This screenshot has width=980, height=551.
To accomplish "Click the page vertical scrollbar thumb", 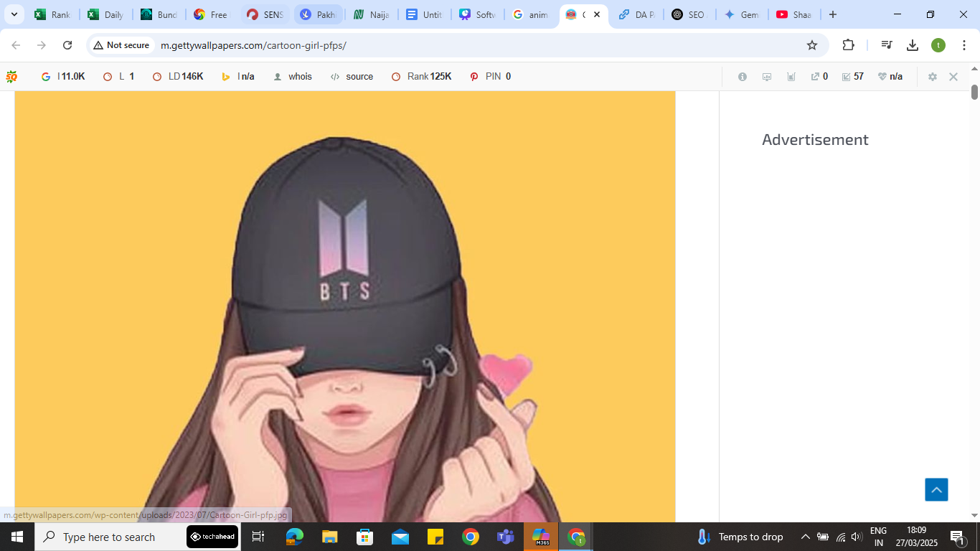I will click(974, 93).
